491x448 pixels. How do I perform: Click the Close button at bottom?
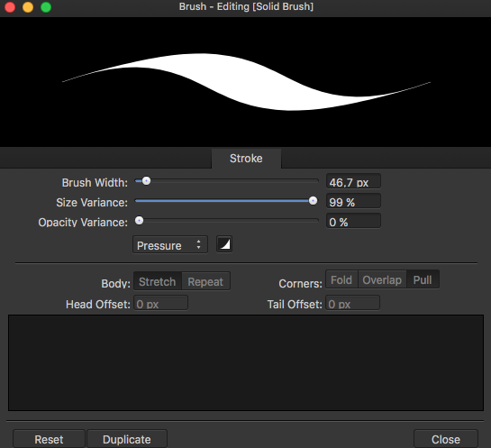click(446, 439)
